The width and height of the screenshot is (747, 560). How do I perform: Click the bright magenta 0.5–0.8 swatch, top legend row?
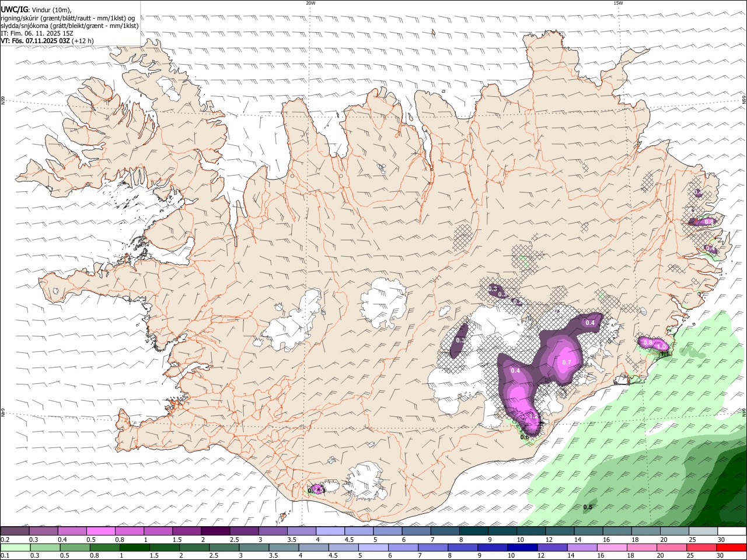(100, 531)
